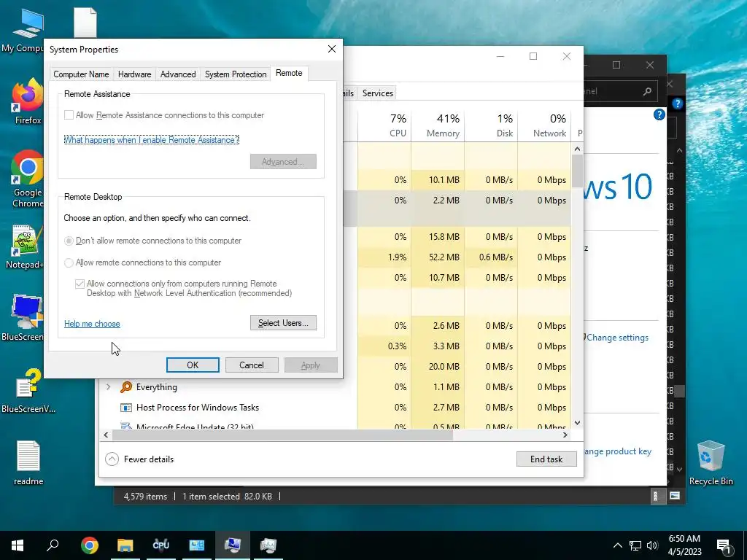Switch to Task Manager on taskbar
Image resolution: width=747 pixels, height=560 pixels.
pyautogui.click(x=268, y=545)
